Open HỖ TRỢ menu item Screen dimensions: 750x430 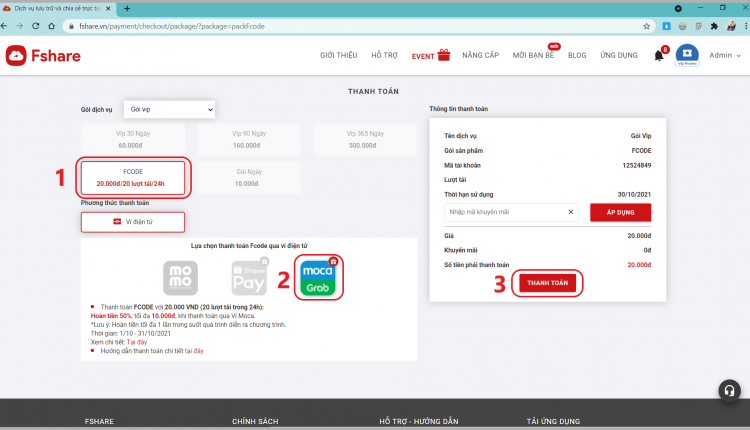[385, 55]
